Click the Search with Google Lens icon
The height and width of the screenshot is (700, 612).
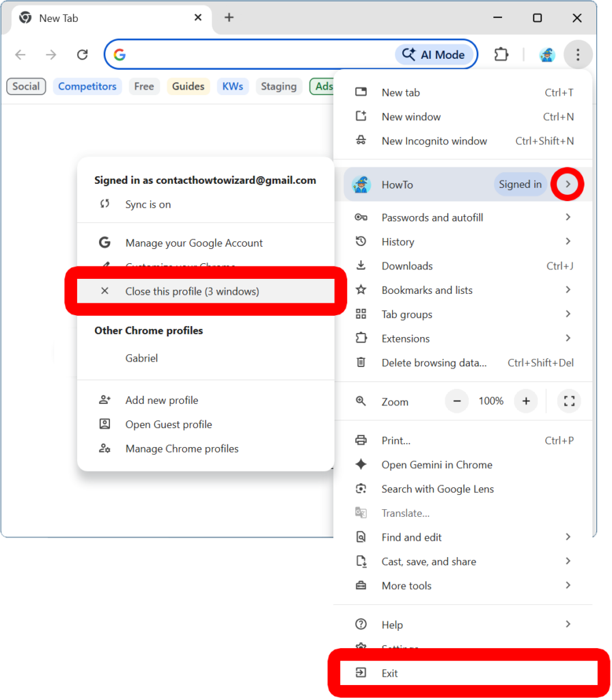[x=361, y=489]
